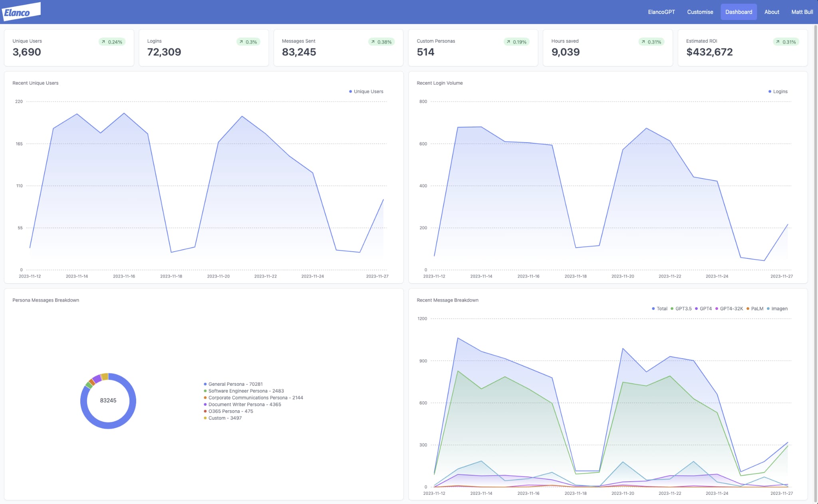Toggle the PaLM legend entry

pos(755,309)
